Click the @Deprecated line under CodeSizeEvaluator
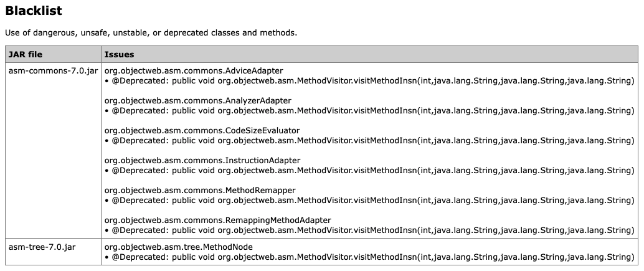Image resolution: width=644 pixels, height=271 pixels. click(x=369, y=140)
